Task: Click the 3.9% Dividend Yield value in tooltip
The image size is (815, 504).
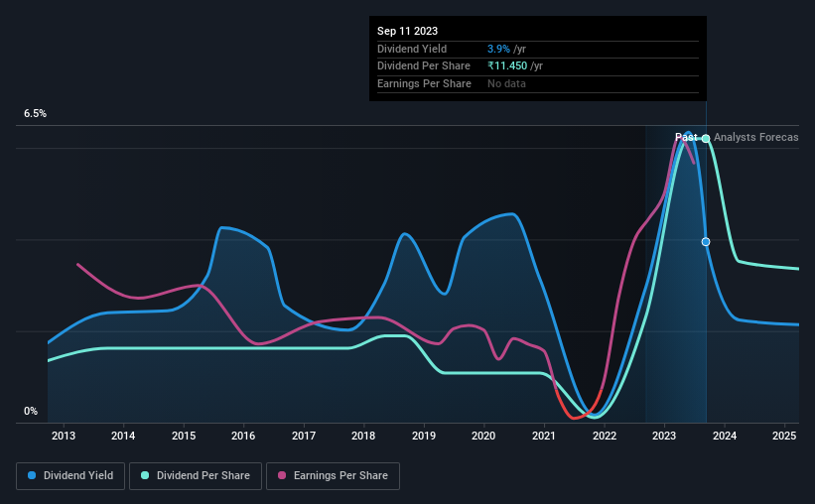Action: point(498,49)
